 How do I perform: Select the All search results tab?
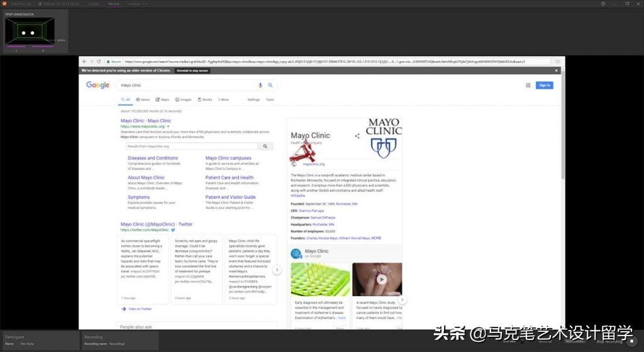pyautogui.click(x=125, y=99)
